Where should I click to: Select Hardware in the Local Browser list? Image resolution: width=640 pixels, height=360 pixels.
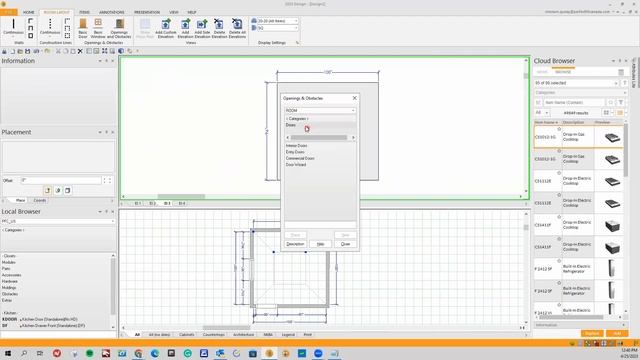coord(9,281)
